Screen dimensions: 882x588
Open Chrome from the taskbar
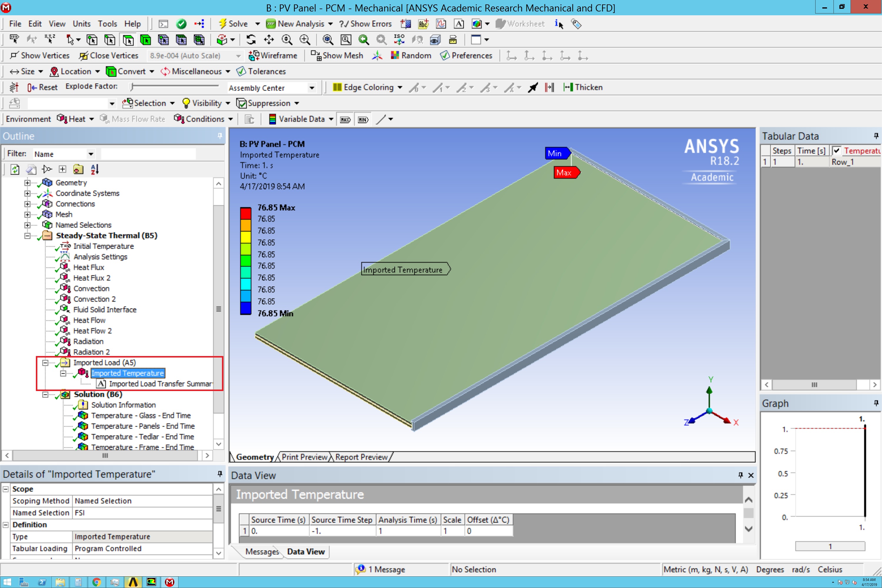[x=96, y=582]
